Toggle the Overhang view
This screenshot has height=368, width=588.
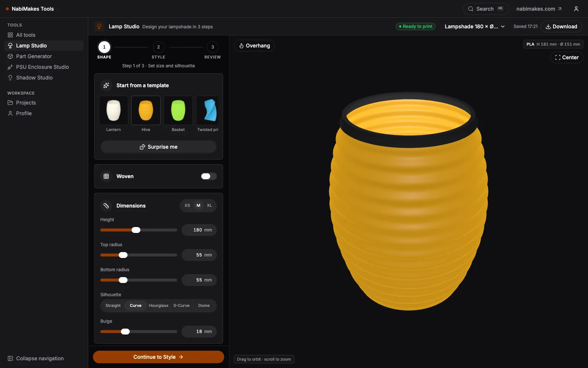click(x=254, y=46)
